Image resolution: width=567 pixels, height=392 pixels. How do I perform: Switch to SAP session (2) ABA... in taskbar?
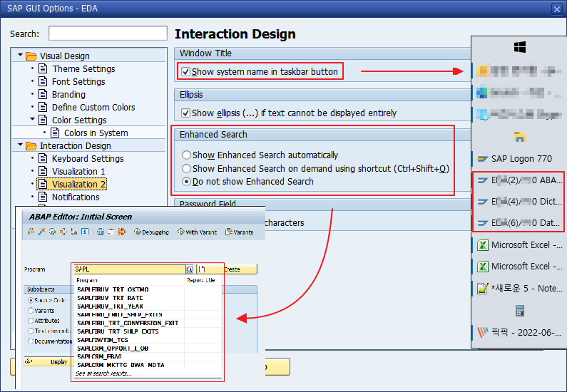pyautogui.click(x=520, y=180)
